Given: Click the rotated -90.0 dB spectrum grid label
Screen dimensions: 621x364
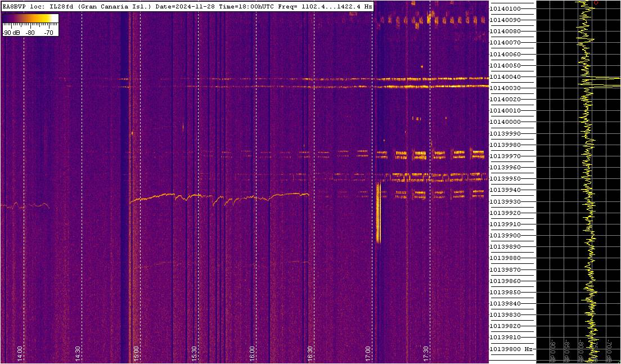Looking at the screenshot, I should pos(553,350).
